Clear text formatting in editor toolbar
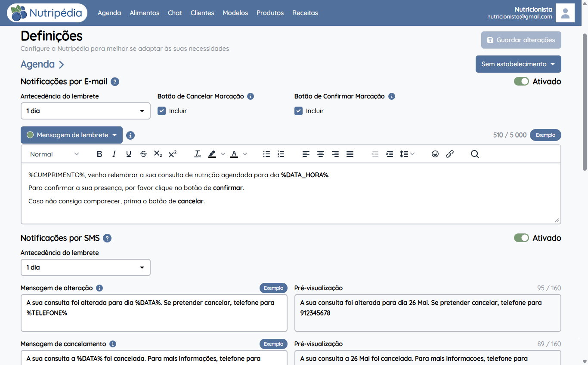The height and width of the screenshot is (365, 588). (198, 154)
